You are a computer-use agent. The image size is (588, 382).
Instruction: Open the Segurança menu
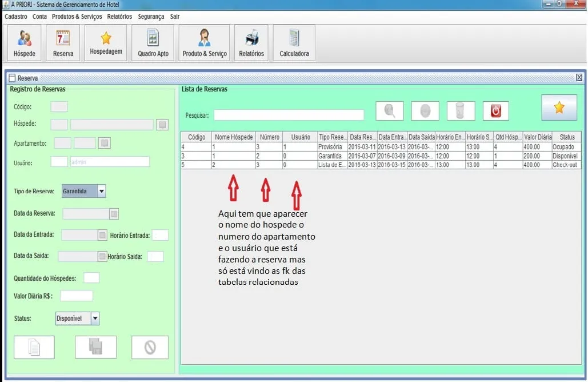[151, 17]
